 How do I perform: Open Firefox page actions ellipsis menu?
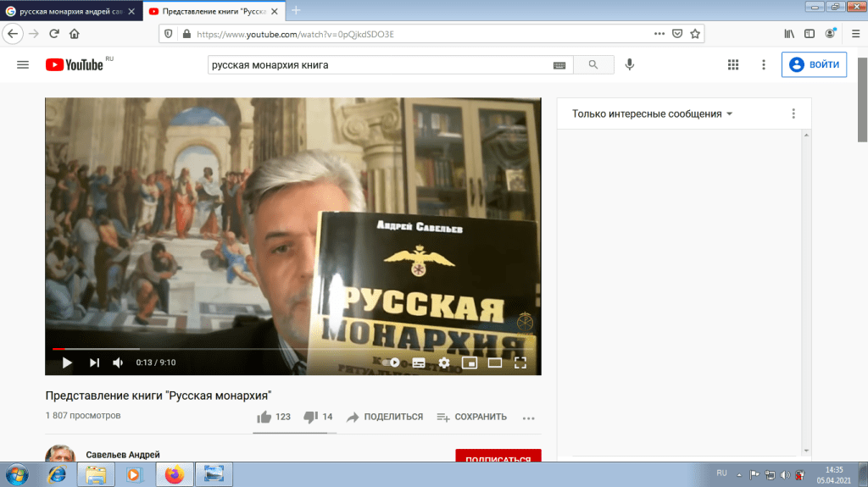point(659,34)
